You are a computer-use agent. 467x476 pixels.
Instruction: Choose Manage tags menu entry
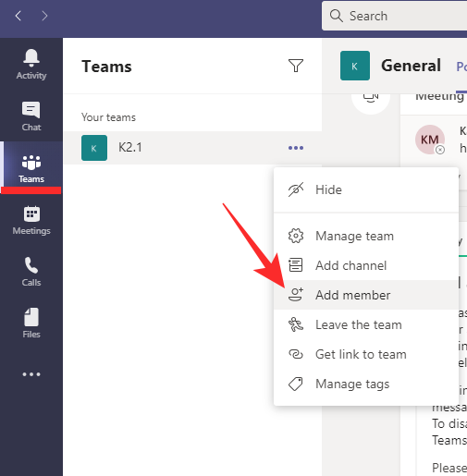coord(366,384)
